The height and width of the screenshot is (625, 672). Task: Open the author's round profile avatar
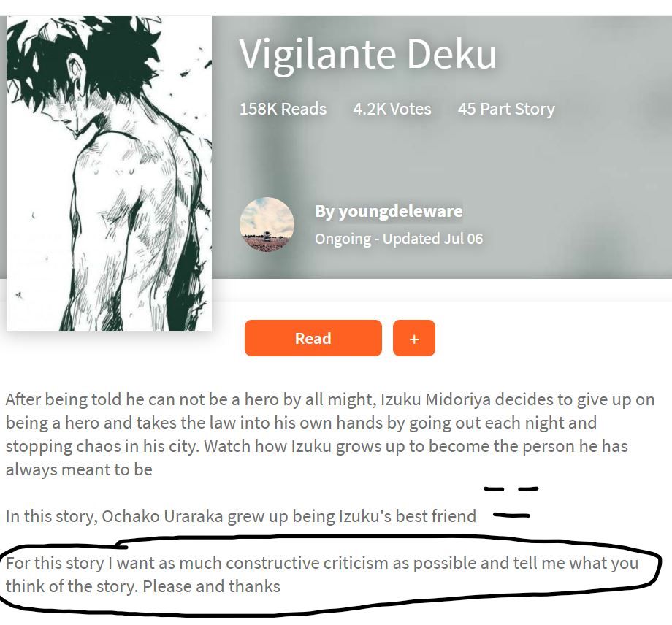267,224
